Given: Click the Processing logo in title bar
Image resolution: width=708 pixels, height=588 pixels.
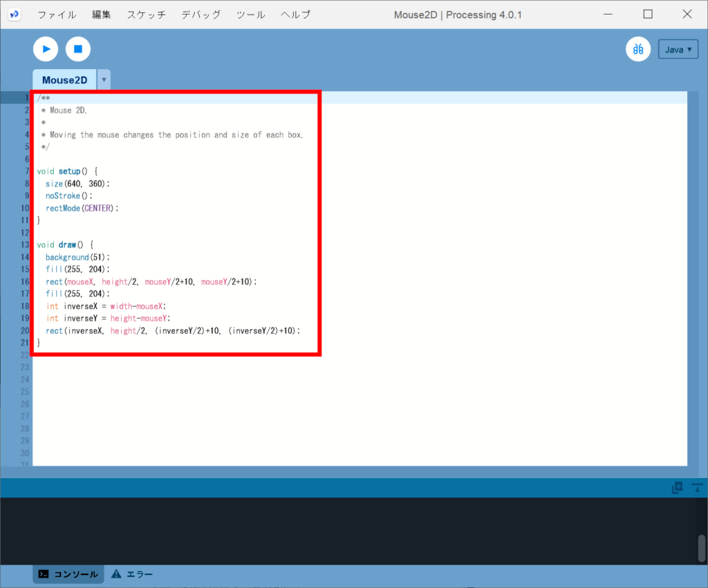Looking at the screenshot, I should pos(15,15).
